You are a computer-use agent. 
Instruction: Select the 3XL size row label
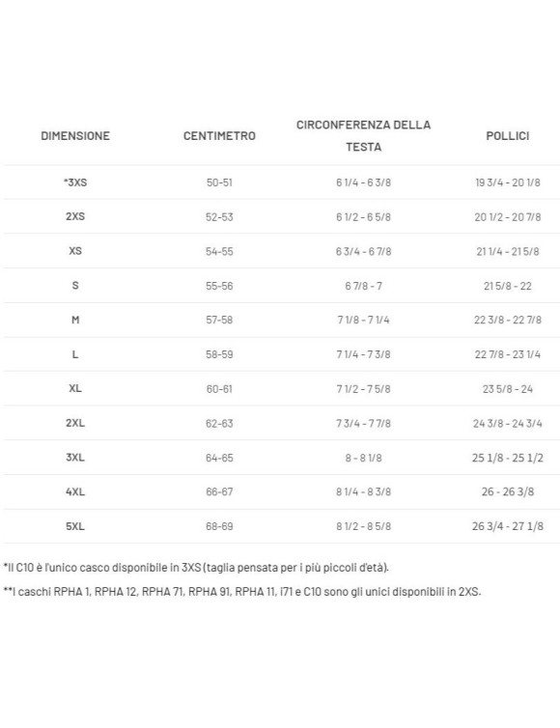pos(75,458)
